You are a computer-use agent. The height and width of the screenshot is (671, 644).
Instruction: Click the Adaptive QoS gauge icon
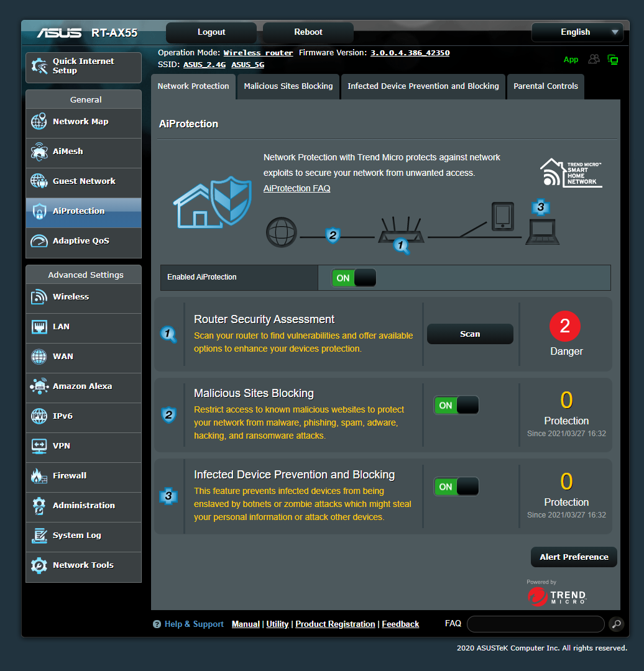(39, 241)
